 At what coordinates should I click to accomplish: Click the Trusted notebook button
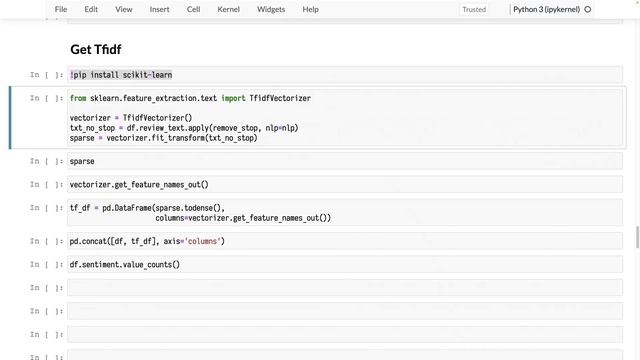coord(474,9)
